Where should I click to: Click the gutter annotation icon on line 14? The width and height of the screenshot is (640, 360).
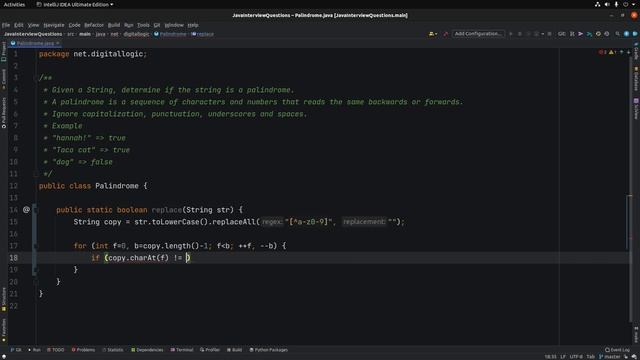[26, 210]
